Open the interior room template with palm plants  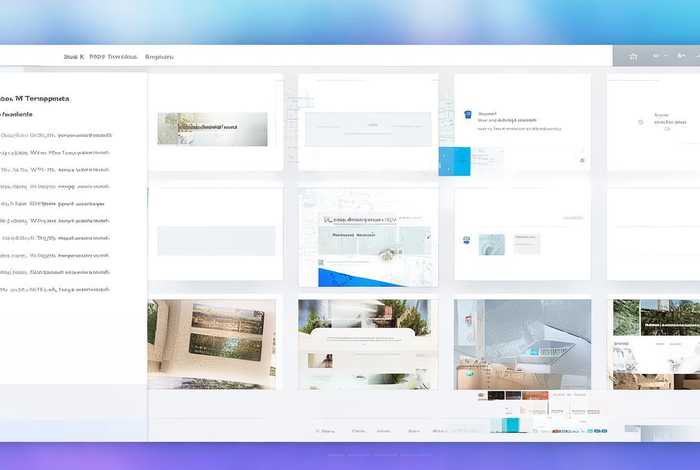click(x=368, y=342)
